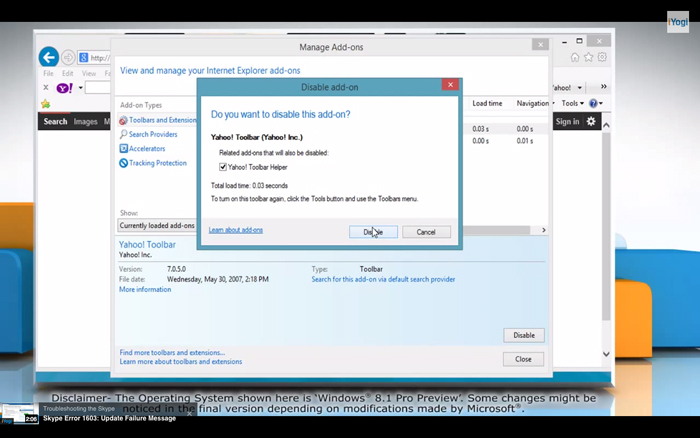This screenshot has height=438, width=700.
Task: Select Search Providers add-on type
Action: (x=153, y=134)
